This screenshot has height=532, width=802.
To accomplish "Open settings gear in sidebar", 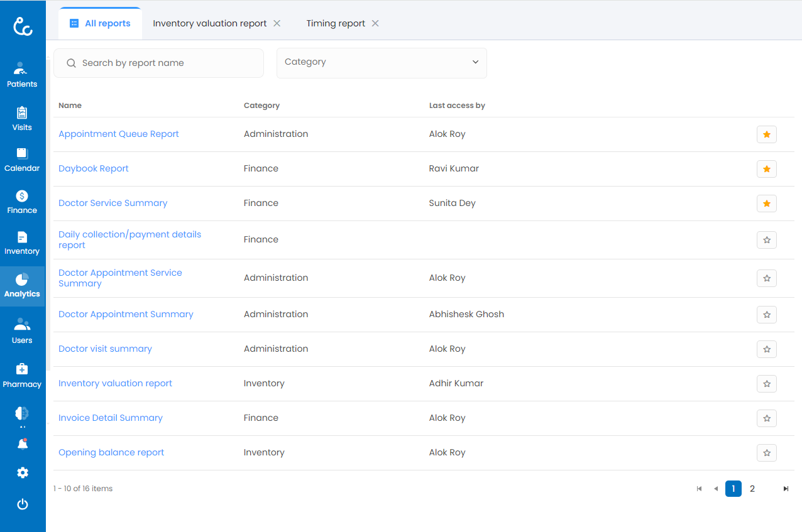I will 23,473.
